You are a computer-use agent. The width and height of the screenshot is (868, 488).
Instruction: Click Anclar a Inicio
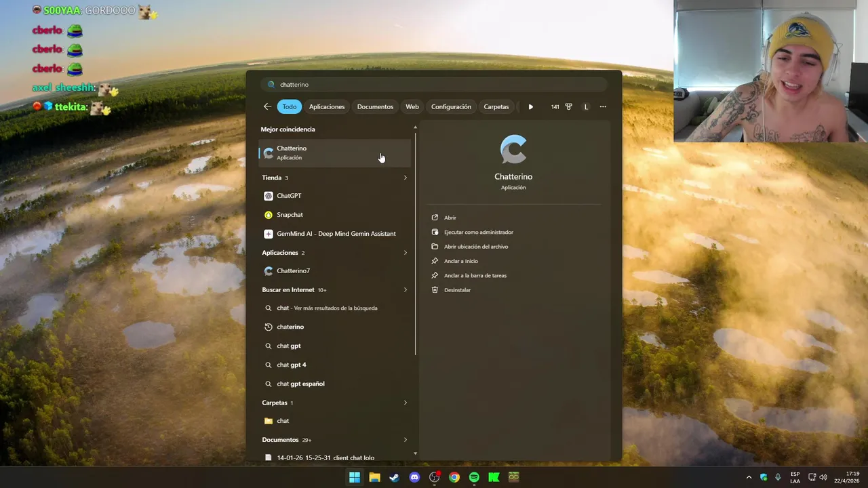460,261
